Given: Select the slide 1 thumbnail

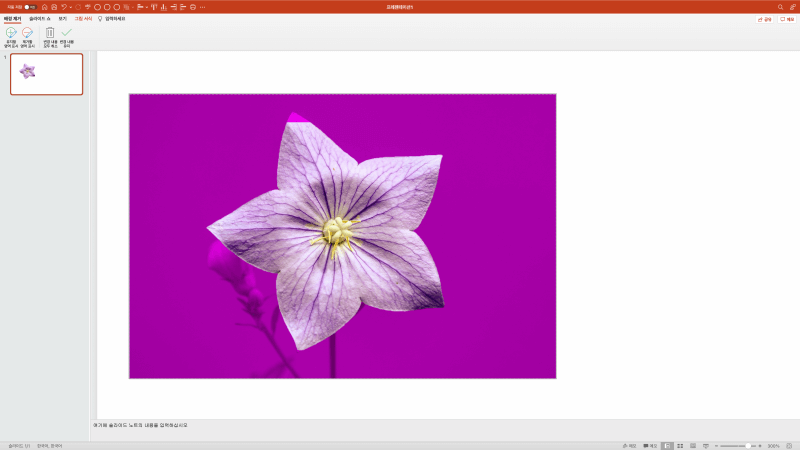Looking at the screenshot, I should click(46, 74).
